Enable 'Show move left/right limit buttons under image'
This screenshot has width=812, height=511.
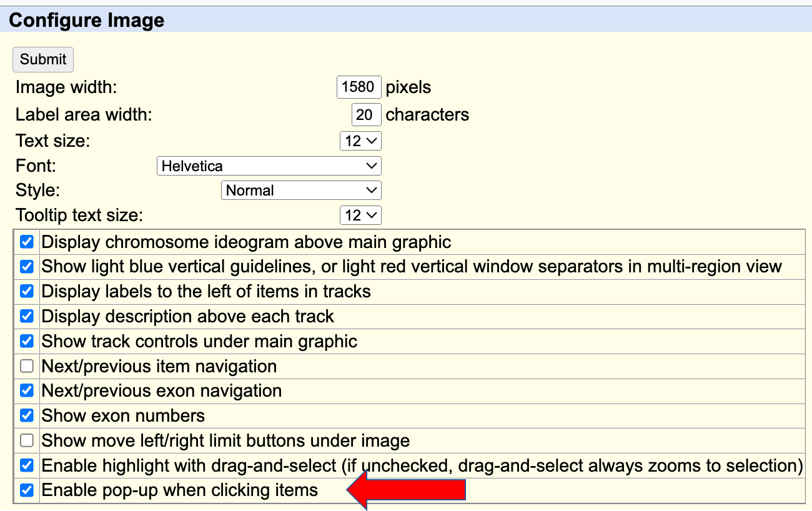(x=26, y=440)
